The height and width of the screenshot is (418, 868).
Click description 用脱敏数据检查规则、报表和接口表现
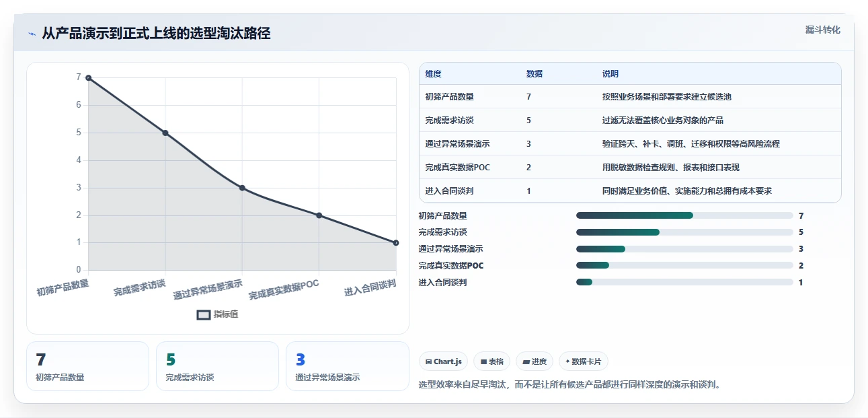(x=671, y=168)
